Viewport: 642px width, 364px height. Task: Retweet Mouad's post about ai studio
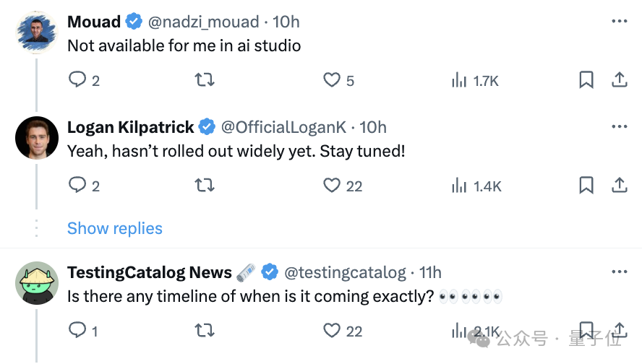[x=205, y=79]
